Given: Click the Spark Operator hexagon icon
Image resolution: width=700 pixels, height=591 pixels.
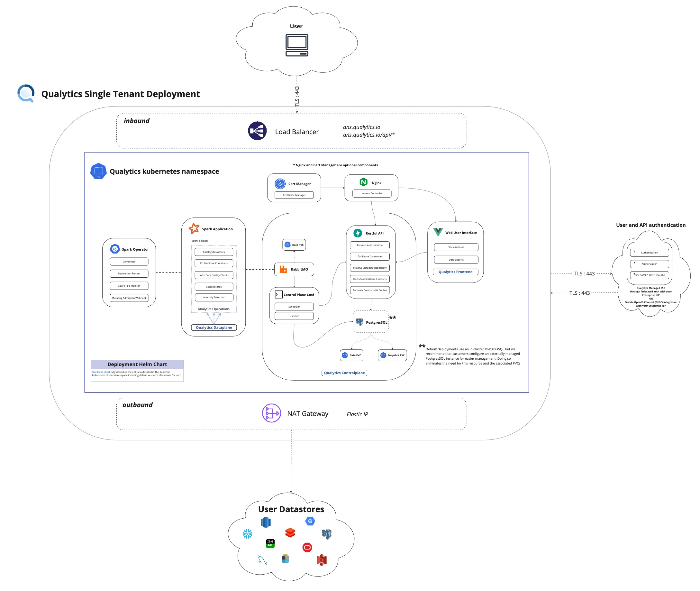Looking at the screenshot, I should point(115,249).
